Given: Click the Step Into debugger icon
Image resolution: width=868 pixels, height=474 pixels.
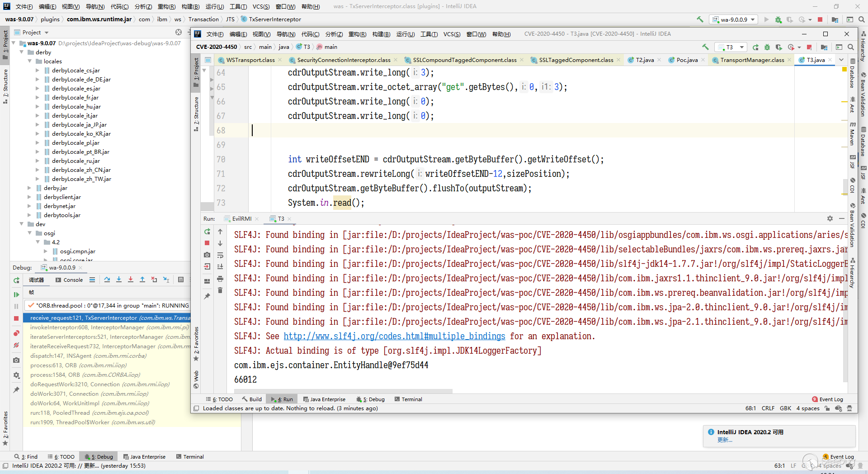Looking at the screenshot, I should point(119,280).
